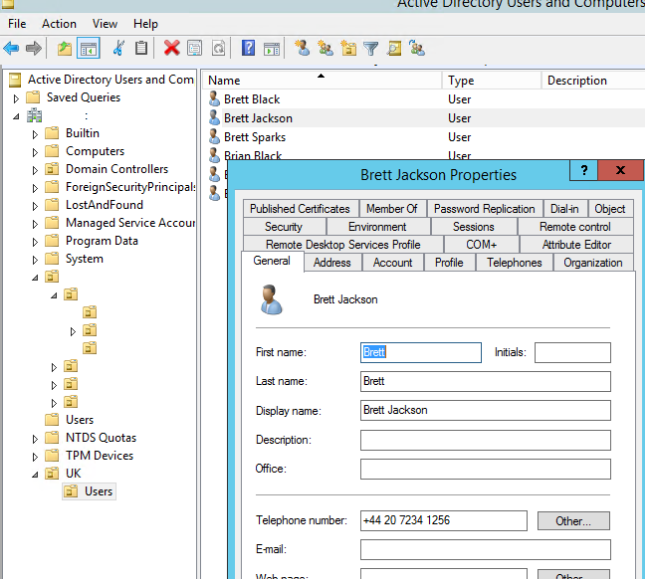This screenshot has width=645, height=585.
Task: Click the domain node icon in tree
Action: (35, 116)
